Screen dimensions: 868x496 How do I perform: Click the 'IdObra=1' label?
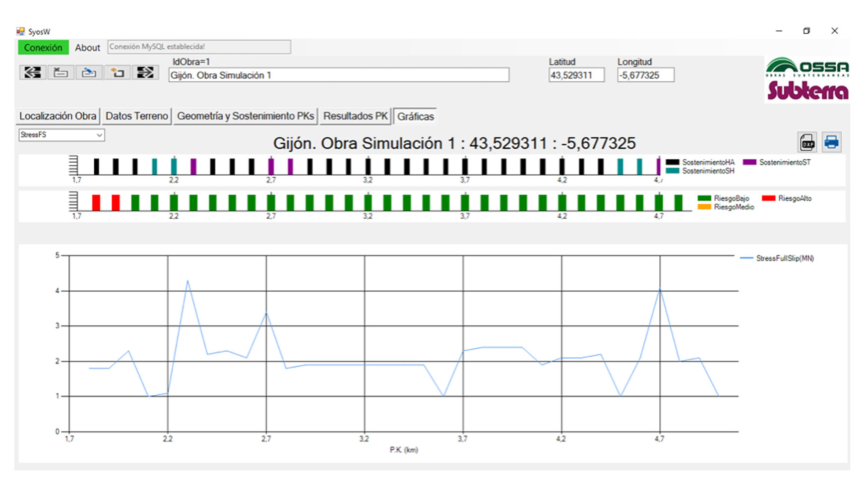[191, 62]
